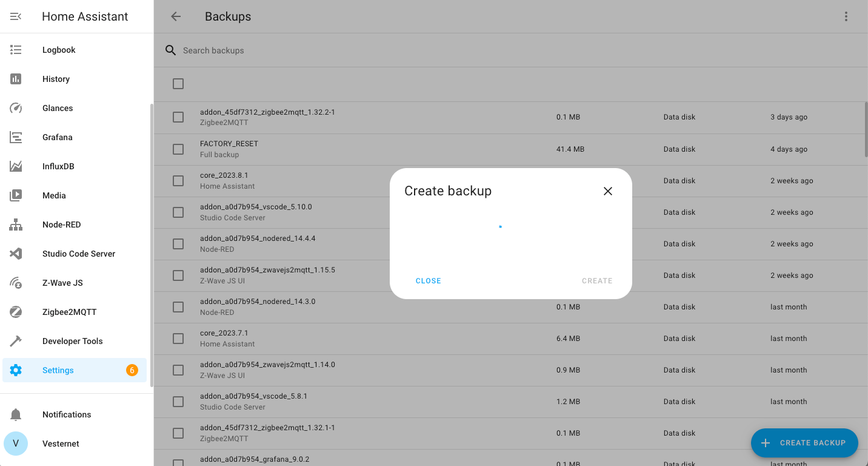868x466 pixels.
Task: Tick the zwavejs2mqtt_1.14.0 backup checkbox
Action: (x=178, y=370)
